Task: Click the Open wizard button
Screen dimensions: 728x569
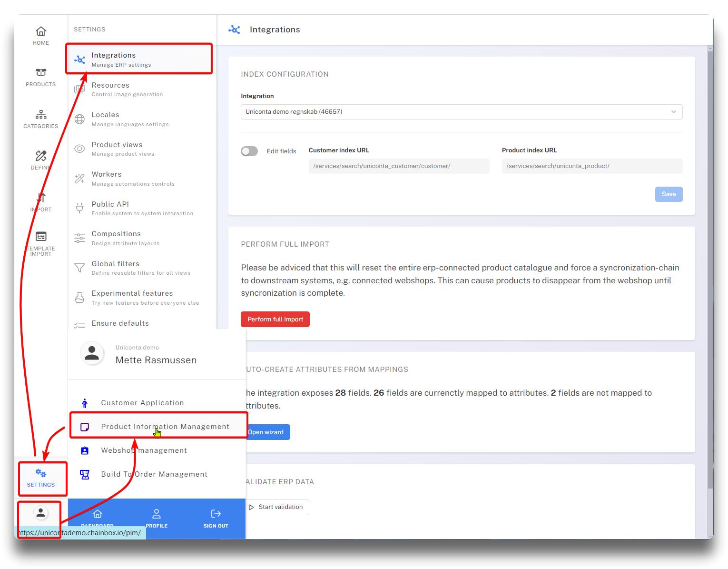Action: click(266, 432)
